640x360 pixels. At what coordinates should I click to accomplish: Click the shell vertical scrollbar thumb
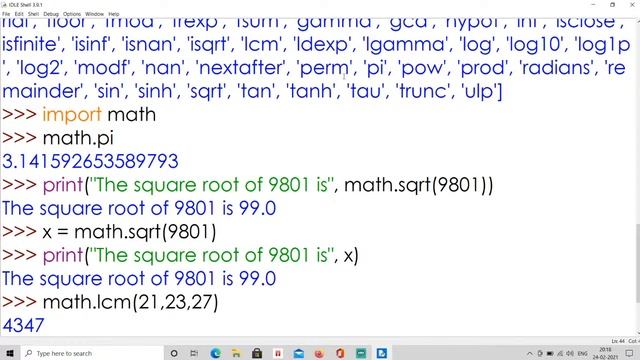coord(637,263)
